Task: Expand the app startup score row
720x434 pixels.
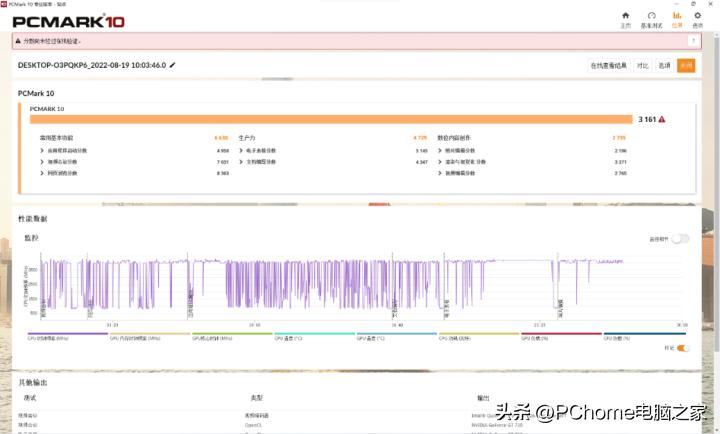Action: coord(43,150)
